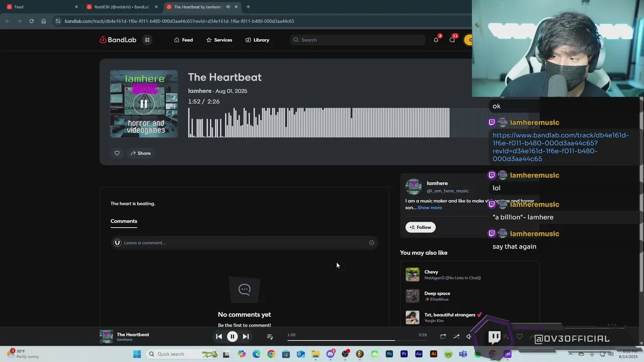
Task: Skip to the previous track in player bar
Action: point(219,337)
